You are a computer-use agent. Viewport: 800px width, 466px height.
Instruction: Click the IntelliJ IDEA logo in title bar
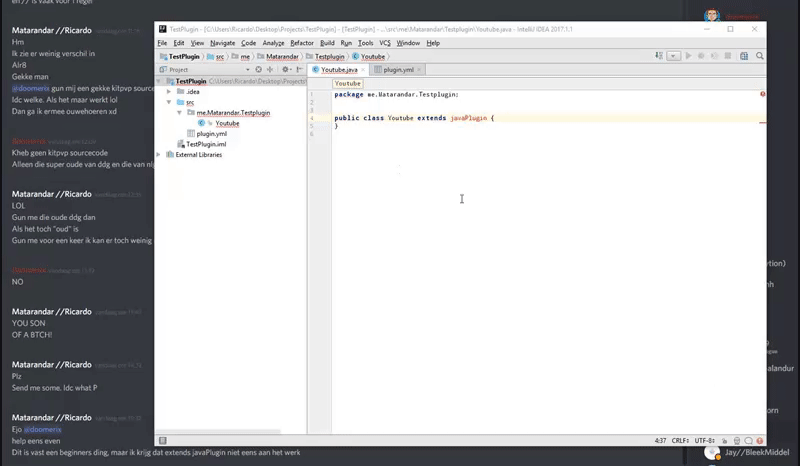pyautogui.click(x=162, y=29)
